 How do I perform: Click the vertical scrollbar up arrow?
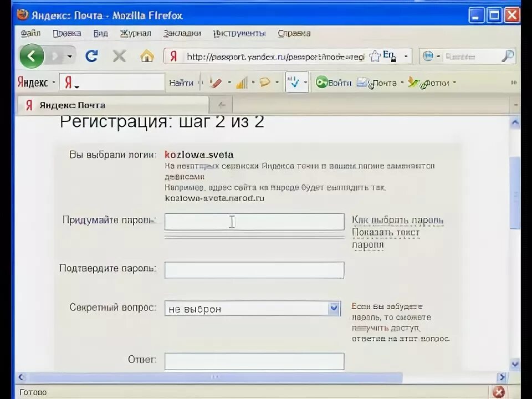(x=515, y=123)
